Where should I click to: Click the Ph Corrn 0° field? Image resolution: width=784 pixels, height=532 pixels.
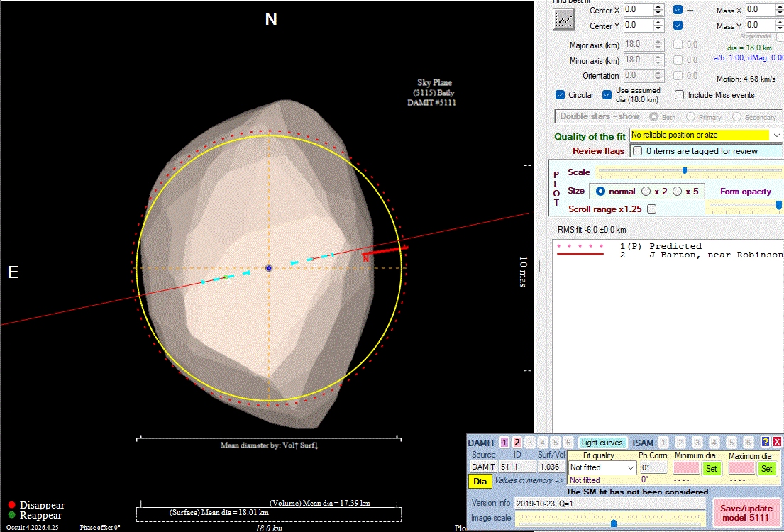(653, 467)
